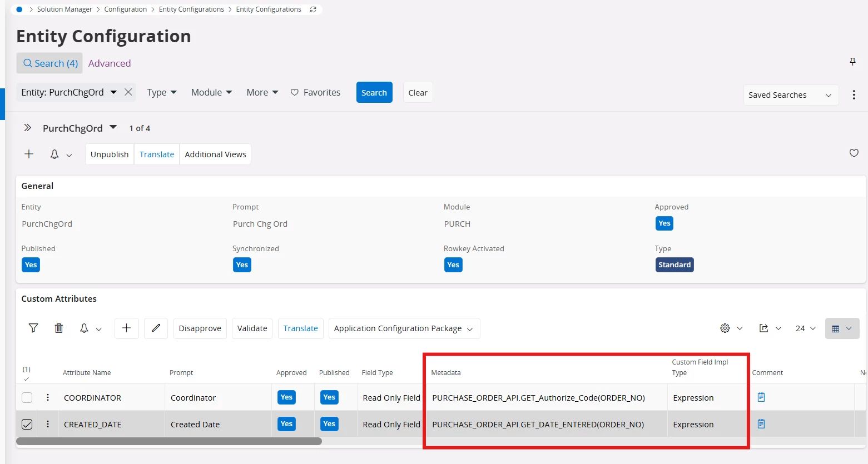
Task: Open the three-dot search options menu
Action: [x=854, y=95]
